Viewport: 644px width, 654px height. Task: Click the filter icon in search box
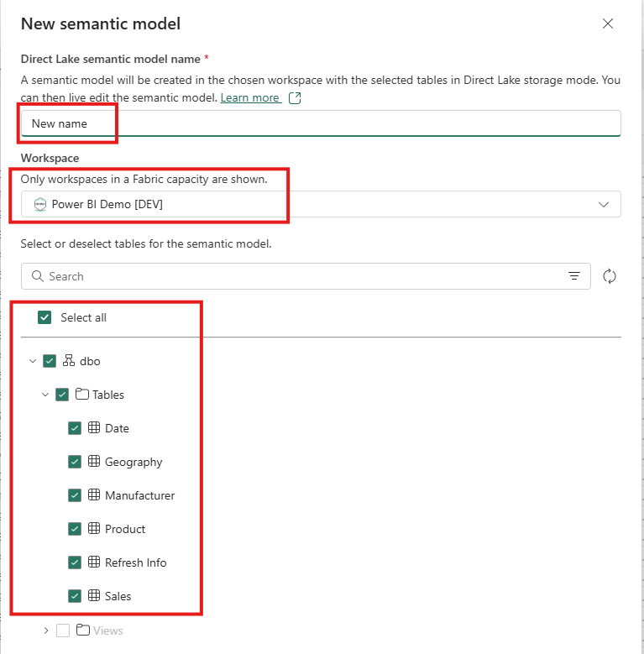pos(574,276)
